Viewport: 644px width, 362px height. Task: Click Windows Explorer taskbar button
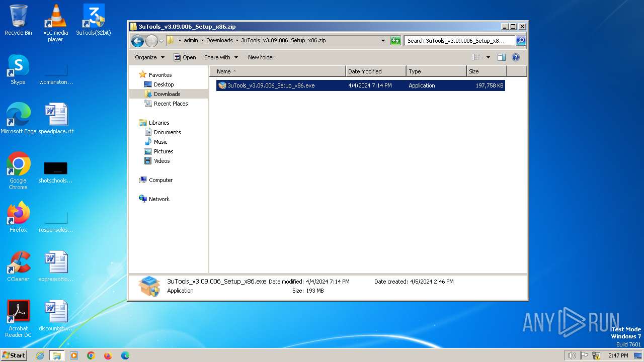coord(57,355)
